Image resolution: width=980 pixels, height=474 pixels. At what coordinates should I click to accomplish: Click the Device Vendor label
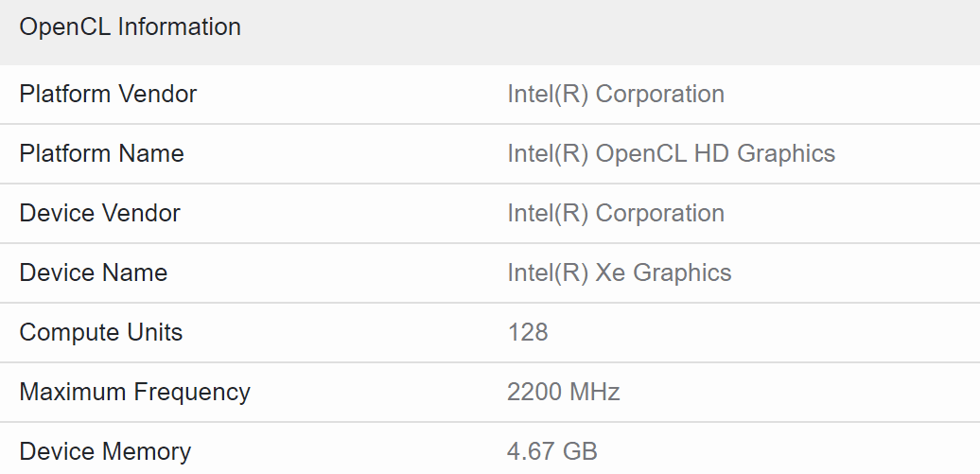coord(99,214)
